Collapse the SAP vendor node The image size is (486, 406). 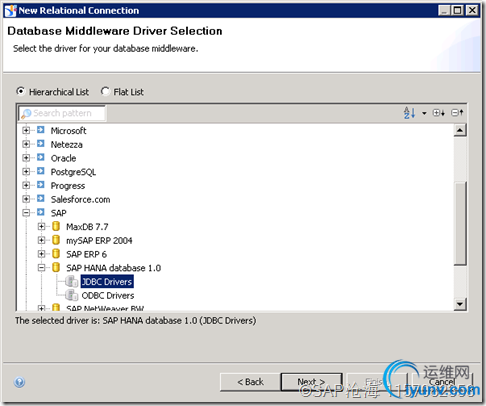pyautogui.click(x=26, y=213)
